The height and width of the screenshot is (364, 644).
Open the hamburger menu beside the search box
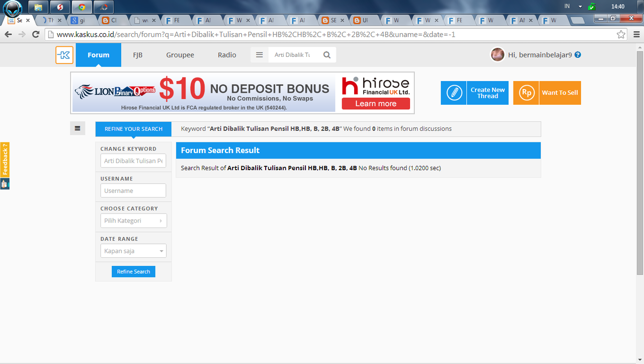pyautogui.click(x=260, y=55)
